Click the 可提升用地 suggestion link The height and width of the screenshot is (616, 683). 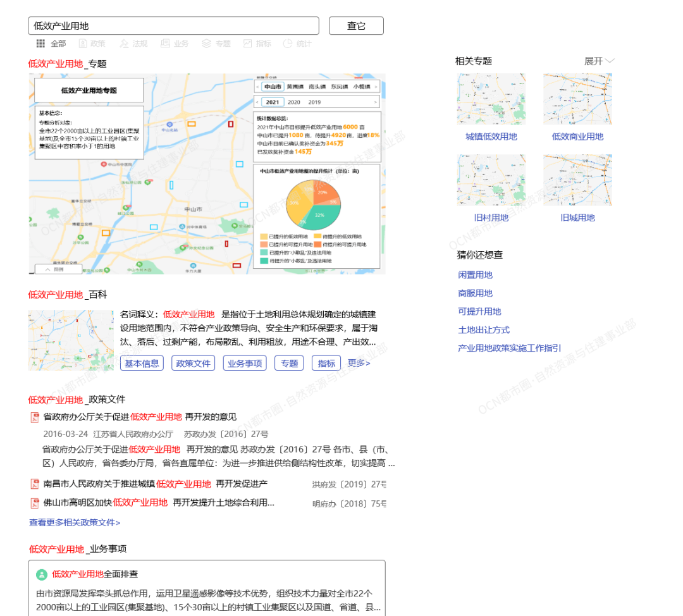[x=479, y=312]
